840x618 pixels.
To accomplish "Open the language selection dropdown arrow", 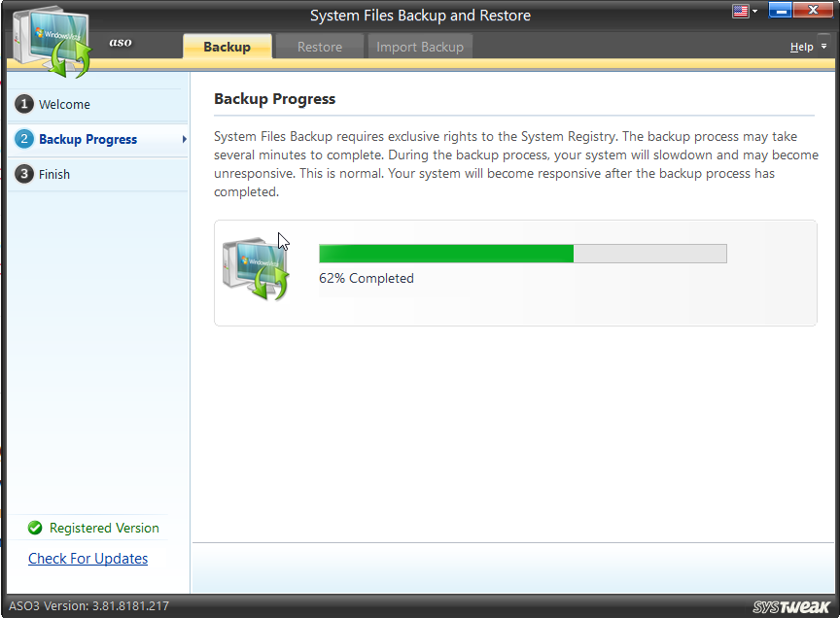I will pos(757,12).
